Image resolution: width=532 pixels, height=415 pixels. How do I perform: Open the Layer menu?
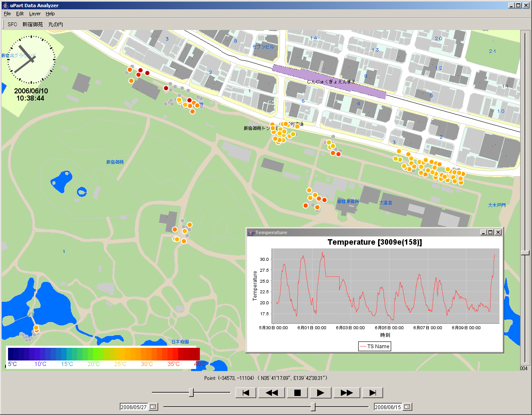coord(35,14)
